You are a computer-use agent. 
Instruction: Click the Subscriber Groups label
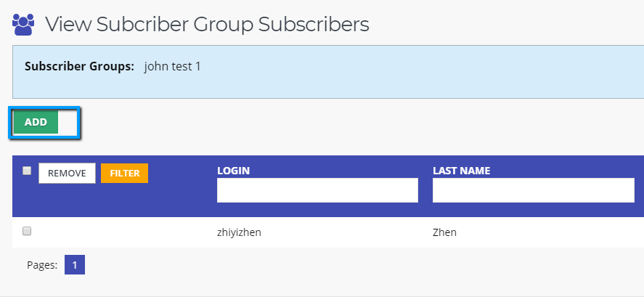coord(80,67)
